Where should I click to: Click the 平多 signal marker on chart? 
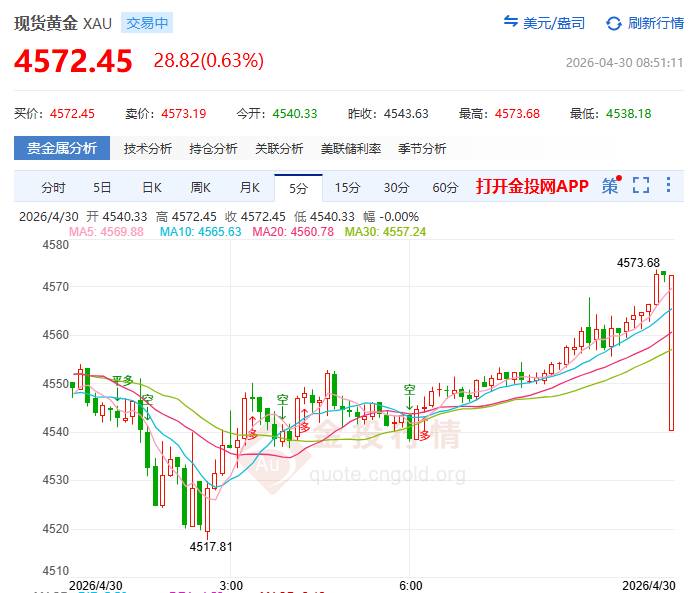coord(123,380)
